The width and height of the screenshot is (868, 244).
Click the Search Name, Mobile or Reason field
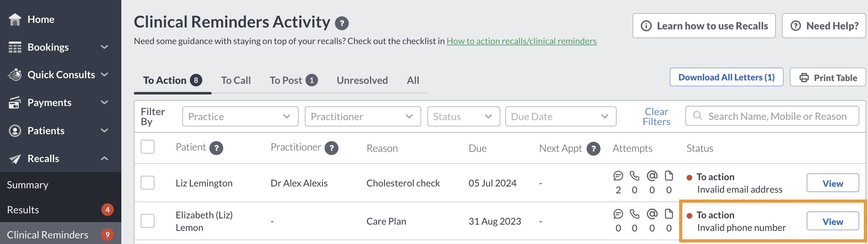pos(772,116)
